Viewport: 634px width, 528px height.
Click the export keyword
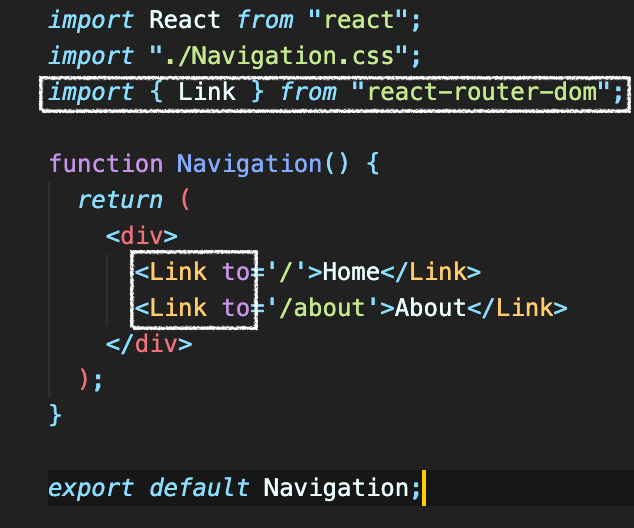[91, 488]
